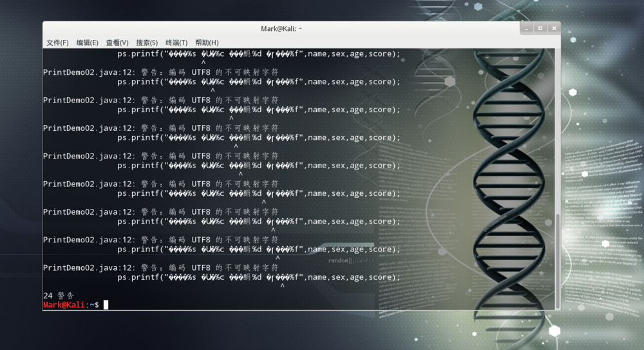The height and width of the screenshot is (350, 644).
Task: Open the 帮助(H) menu
Action: [x=207, y=43]
